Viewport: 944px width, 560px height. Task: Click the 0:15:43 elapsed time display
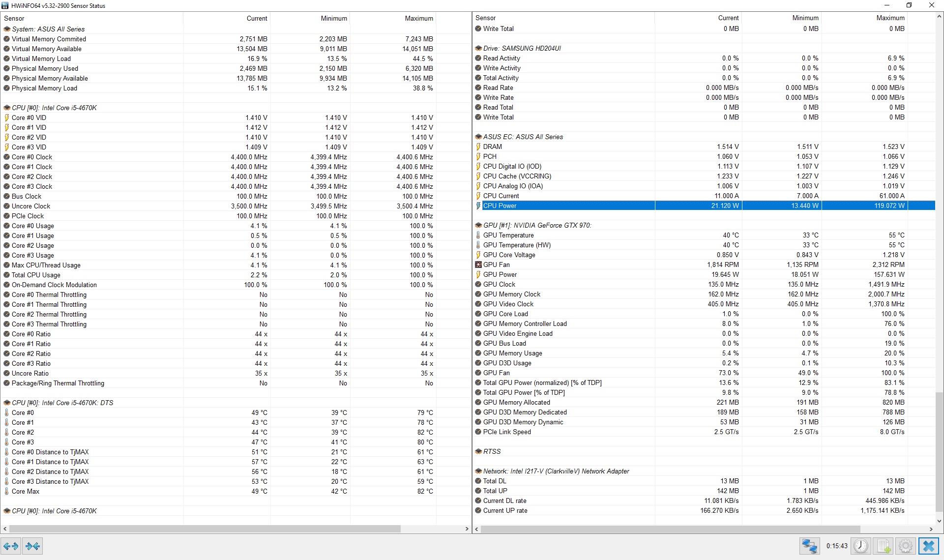pyautogui.click(x=837, y=546)
